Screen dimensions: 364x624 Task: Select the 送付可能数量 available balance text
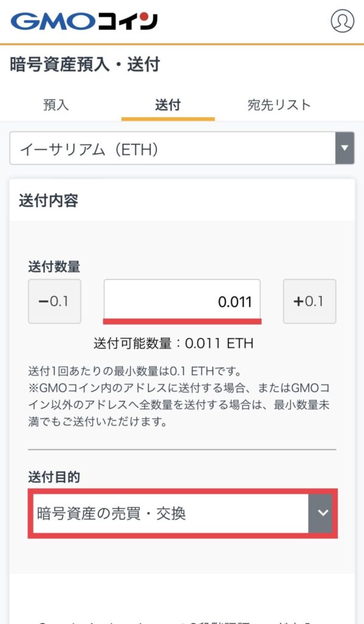[182, 342]
